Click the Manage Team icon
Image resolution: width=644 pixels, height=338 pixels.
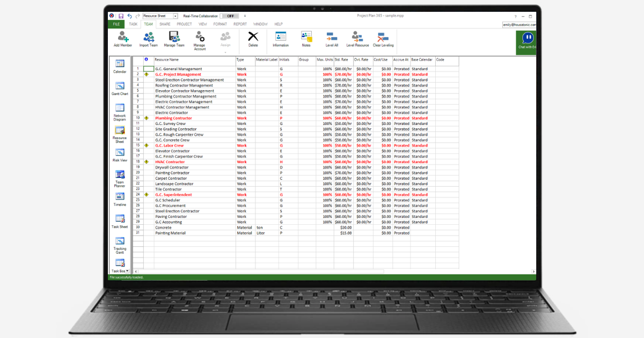174,36
